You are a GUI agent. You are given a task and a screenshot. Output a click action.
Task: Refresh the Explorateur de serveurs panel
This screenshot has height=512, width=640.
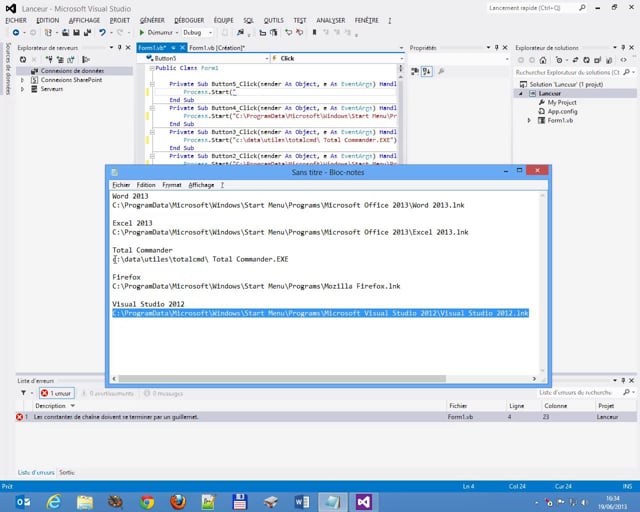pyautogui.click(x=23, y=60)
